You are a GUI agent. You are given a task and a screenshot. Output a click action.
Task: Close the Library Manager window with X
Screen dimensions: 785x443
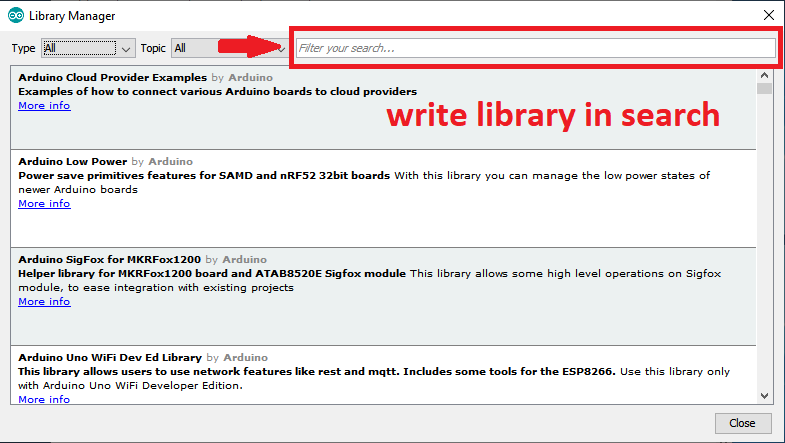pyautogui.click(x=769, y=15)
